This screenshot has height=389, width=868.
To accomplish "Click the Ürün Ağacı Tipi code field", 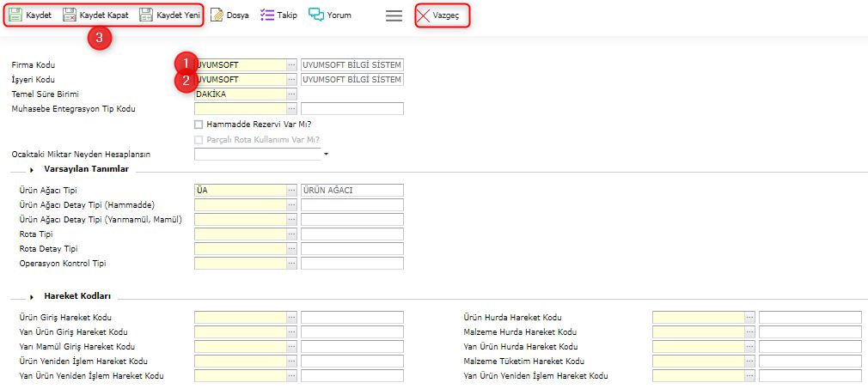I will pos(241,191).
